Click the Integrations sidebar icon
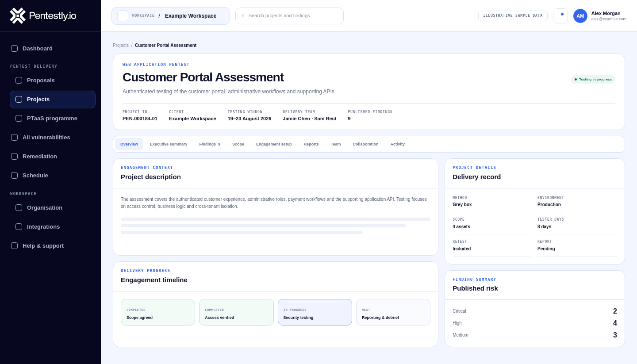Screen dimensions: 637x364 click(x=19, y=227)
